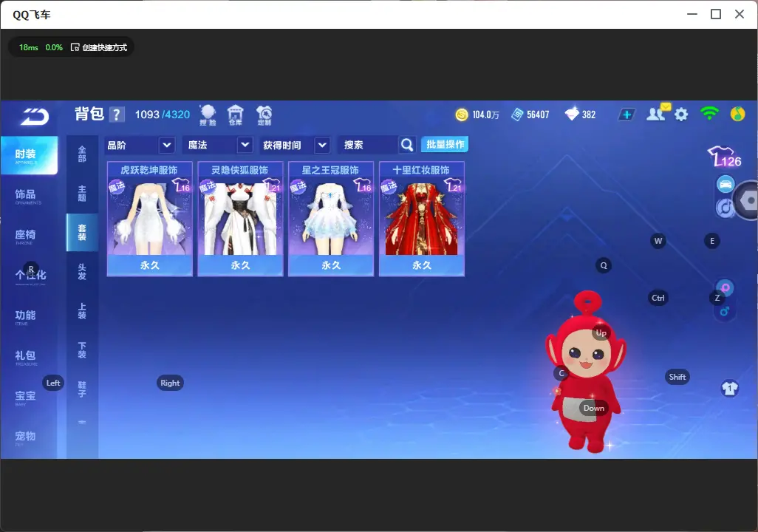This screenshot has width=758, height=532.
Task: Click the Up key overlay button
Action: [601, 332]
